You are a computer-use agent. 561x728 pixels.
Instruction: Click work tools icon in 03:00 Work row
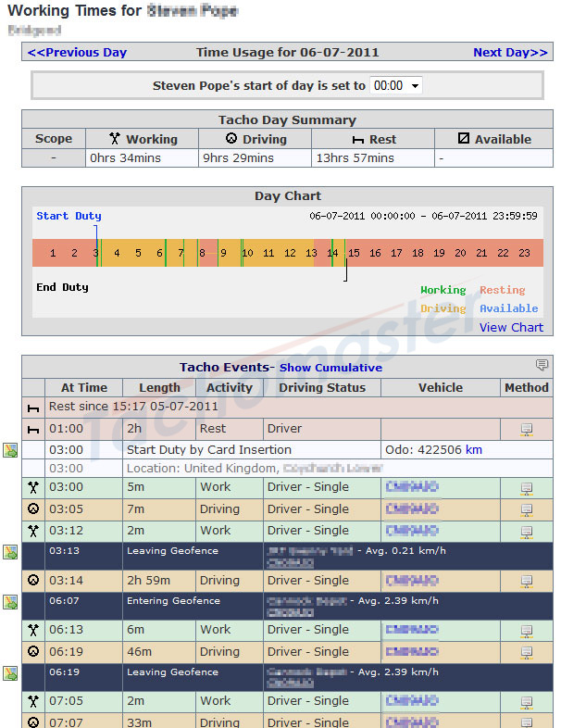pyautogui.click(x=33, y=487)
